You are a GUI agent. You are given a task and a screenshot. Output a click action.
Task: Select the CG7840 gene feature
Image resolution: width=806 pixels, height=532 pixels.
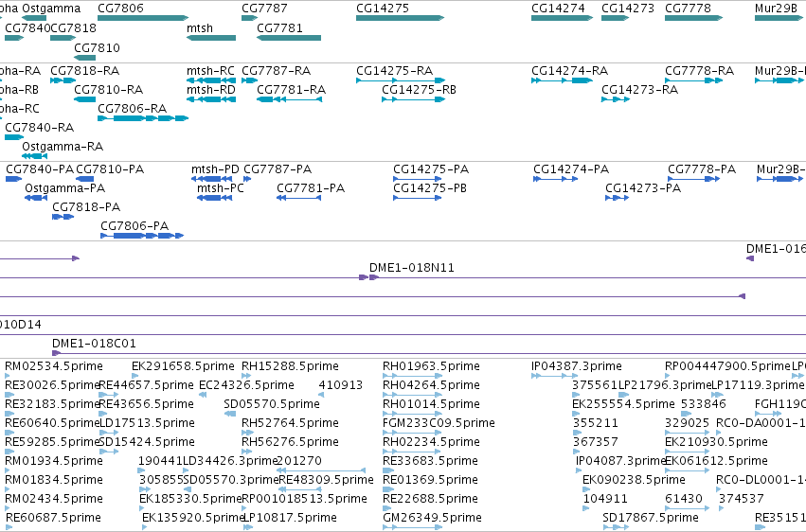(x=14, y=38)
